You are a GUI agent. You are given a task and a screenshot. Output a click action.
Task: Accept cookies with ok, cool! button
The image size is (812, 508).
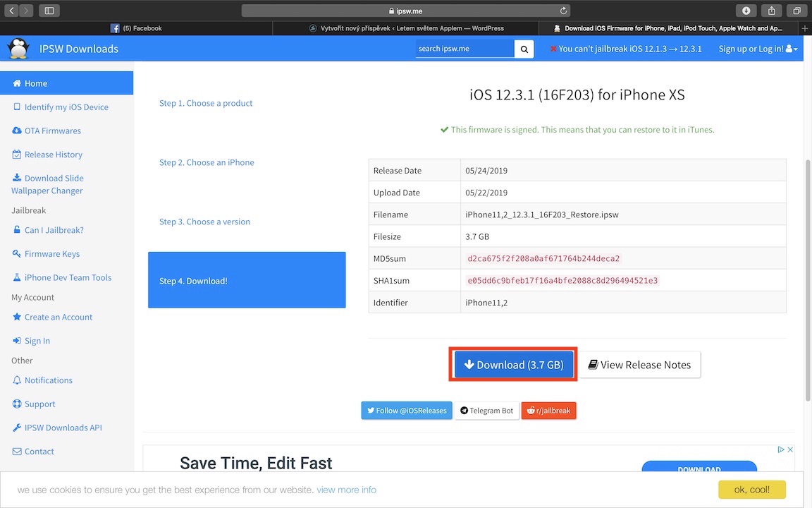tap(752, 490)
